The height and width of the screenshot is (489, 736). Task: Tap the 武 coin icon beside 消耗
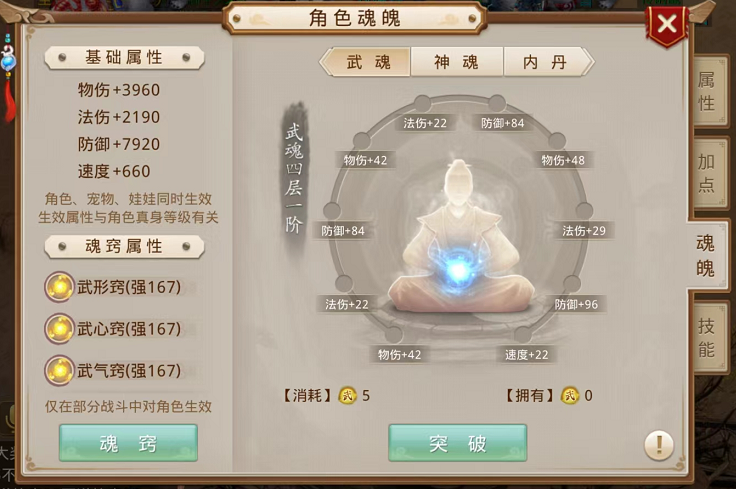click(x=347, y=396)
